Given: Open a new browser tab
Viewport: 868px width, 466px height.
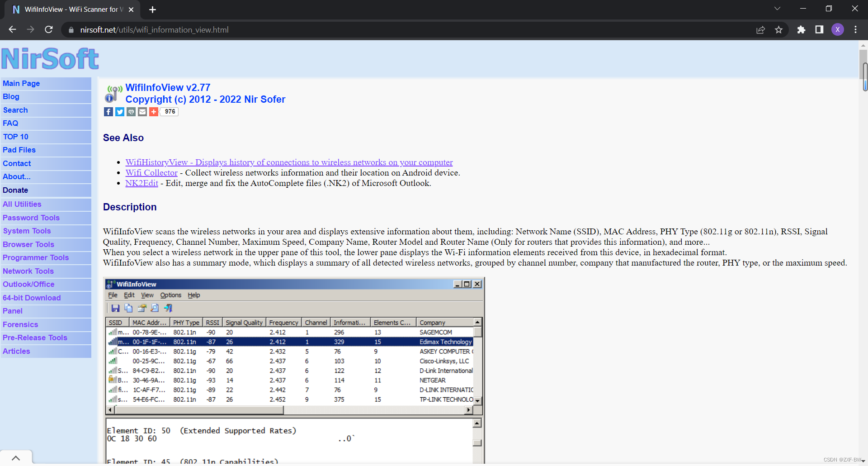Looking at the screenshot, I should 152,10.
